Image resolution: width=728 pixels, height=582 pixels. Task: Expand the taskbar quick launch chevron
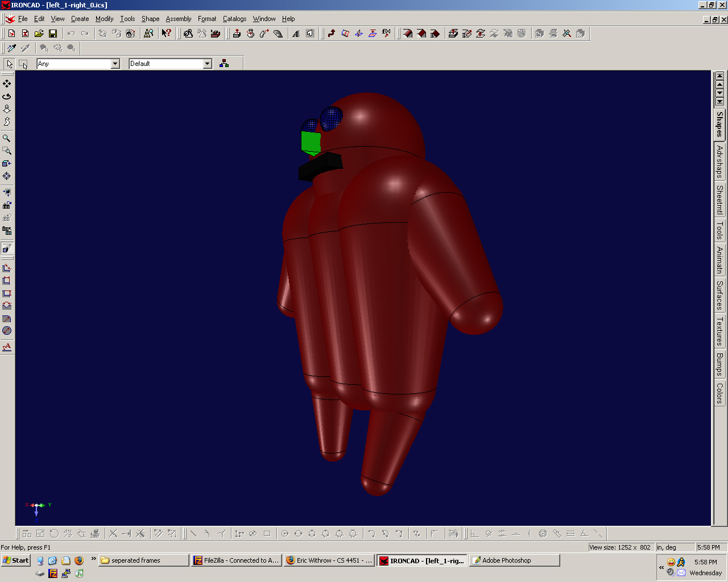(x=93, y=559)
